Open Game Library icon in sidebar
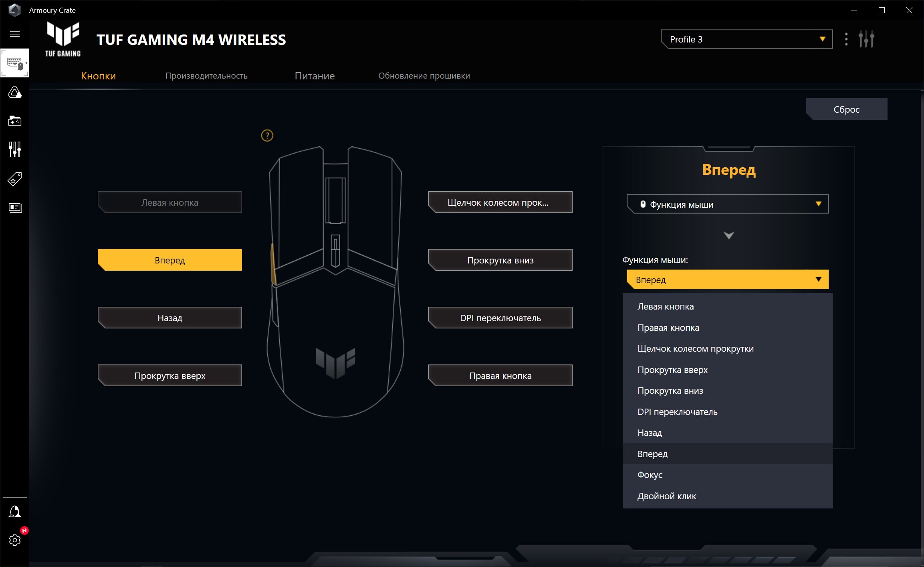 (15, 121)
